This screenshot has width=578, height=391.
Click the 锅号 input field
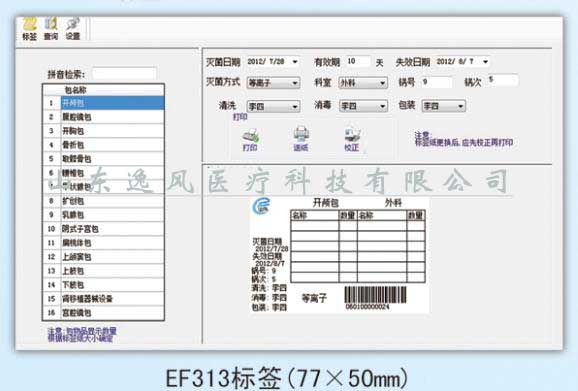coord(436,82)
